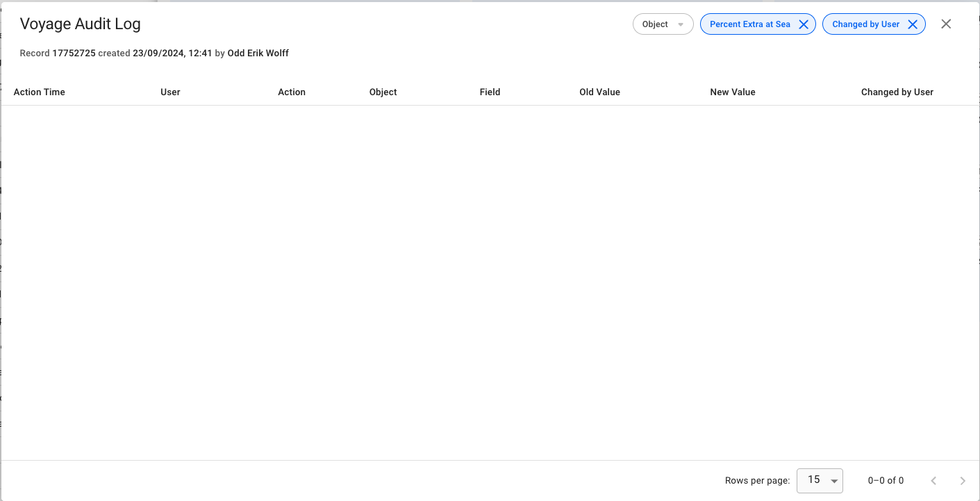Viewport: 980px width, 501px height.
Task: Remove the Percent Extra at Sea filter
Action: (804, 24)
